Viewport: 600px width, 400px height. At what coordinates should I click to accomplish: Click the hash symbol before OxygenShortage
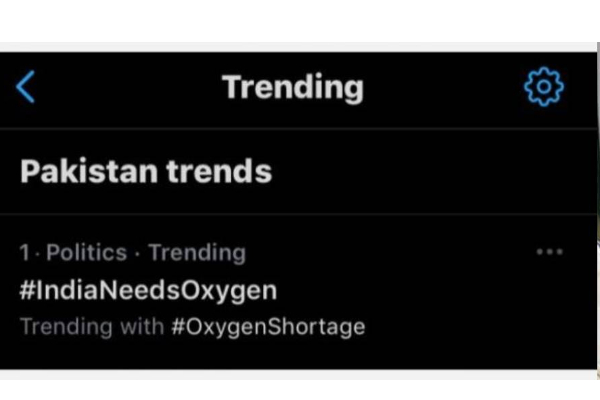[x=178, y=326]
